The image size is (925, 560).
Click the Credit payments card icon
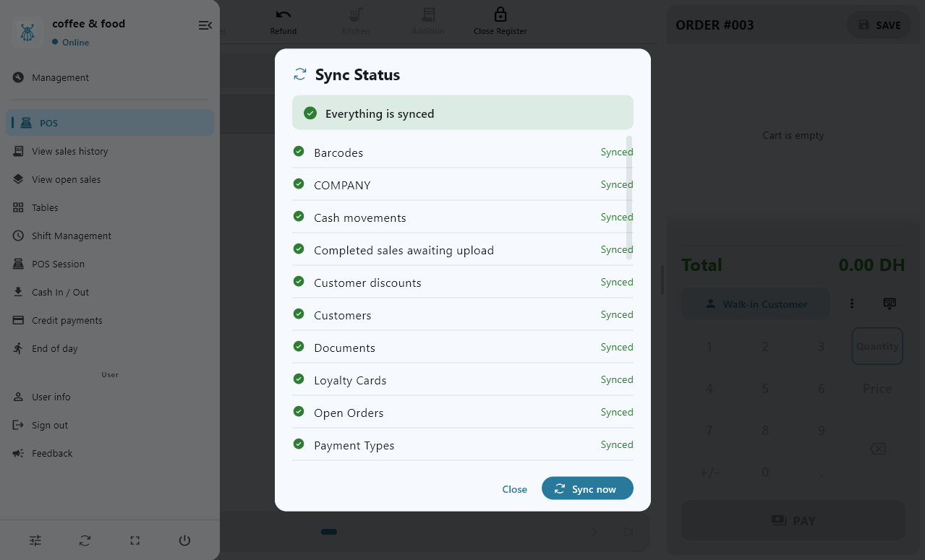coord(18,320)
